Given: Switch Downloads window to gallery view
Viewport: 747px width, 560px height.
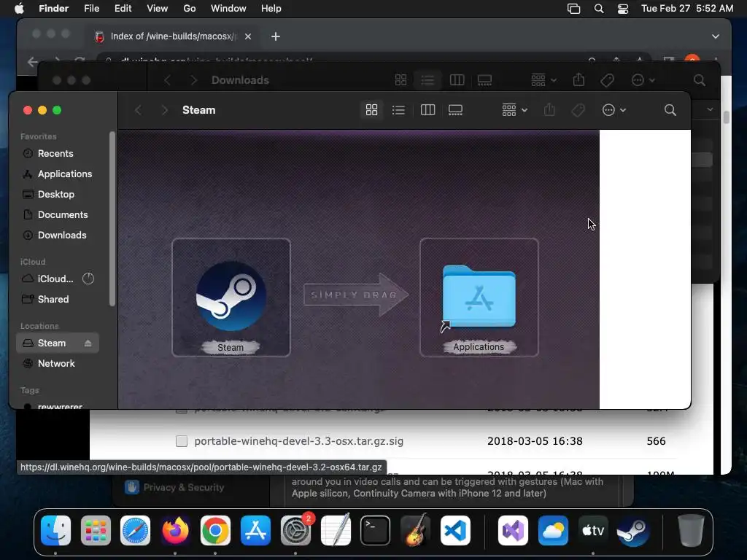Looking at the screenshot, I should tap(484, 80).
